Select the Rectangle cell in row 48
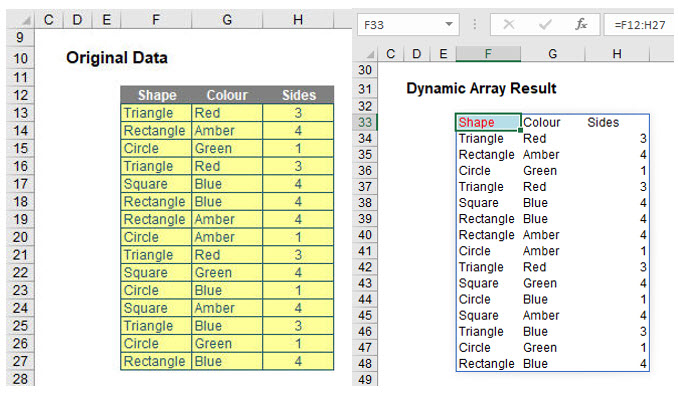Screen dimensions: 678x401 click(487, 364)
